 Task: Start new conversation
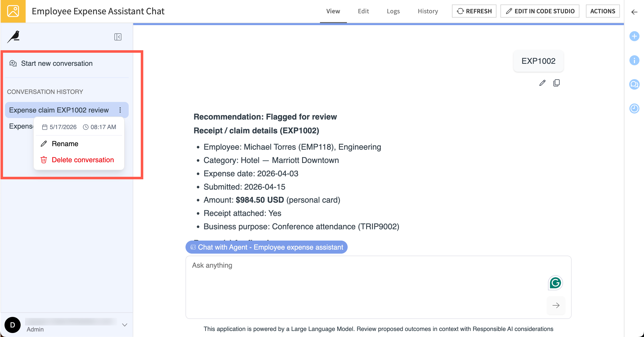pos(51,63)
